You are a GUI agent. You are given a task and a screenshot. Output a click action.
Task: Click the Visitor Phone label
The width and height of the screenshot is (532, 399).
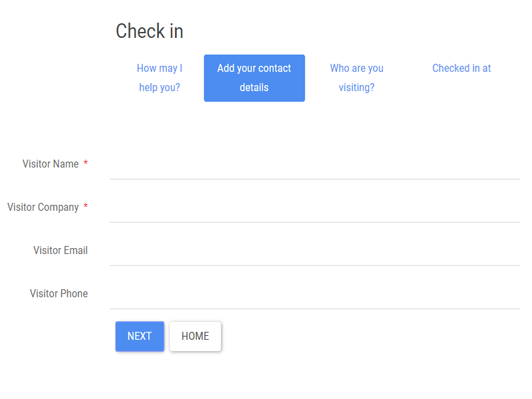59,293
